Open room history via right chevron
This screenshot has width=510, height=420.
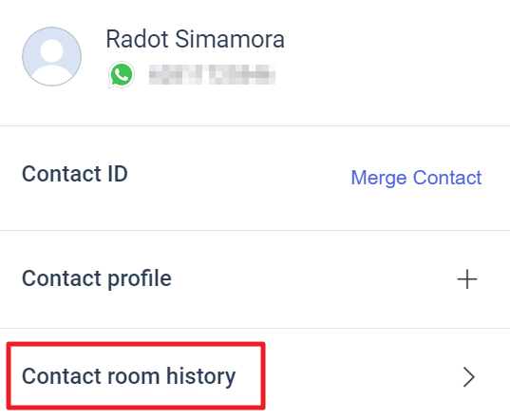point(469,377)
